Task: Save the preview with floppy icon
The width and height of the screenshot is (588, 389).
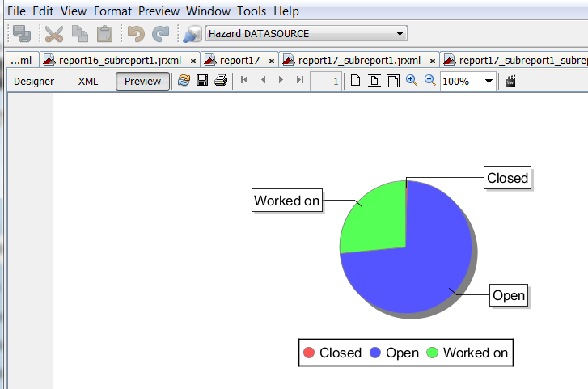Action: click(x=202, y=80)
